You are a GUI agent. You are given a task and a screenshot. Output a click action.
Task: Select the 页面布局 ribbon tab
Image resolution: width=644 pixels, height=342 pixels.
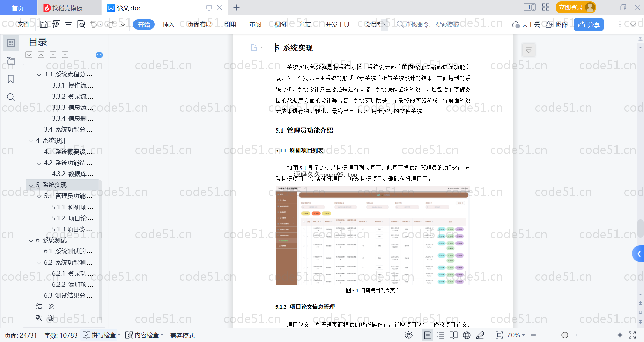pos(200,24)
